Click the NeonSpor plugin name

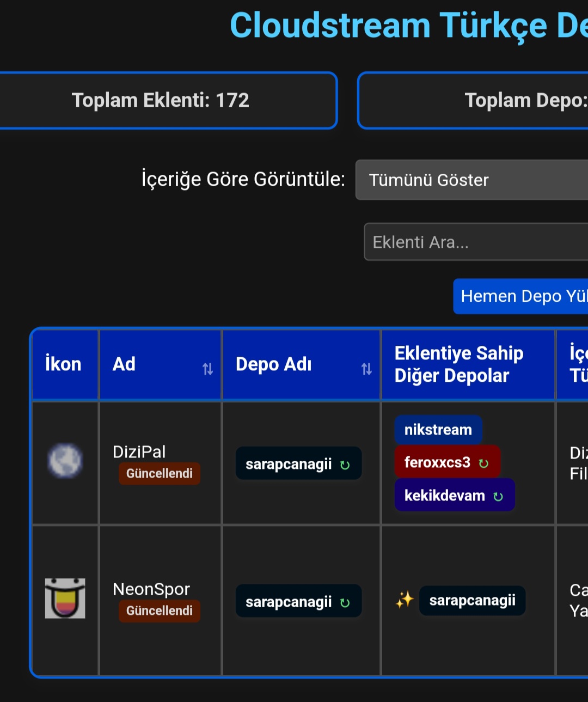click(x=151, y=589)
